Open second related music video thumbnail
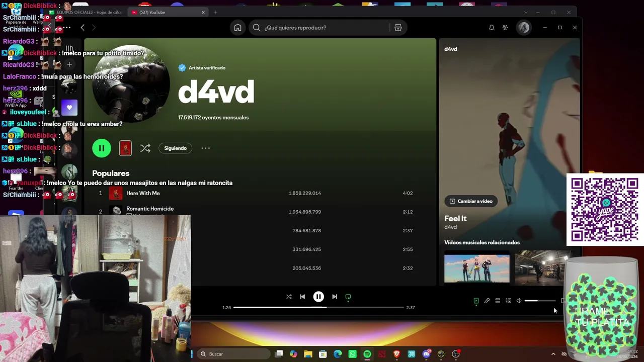Screen dimensions: 644x362 [x=542, y=268]
